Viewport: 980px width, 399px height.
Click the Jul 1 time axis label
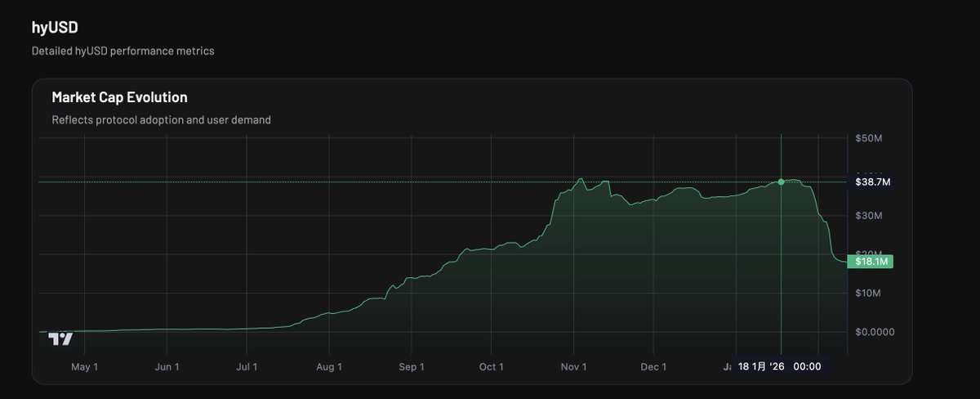(x=247, y=367)
